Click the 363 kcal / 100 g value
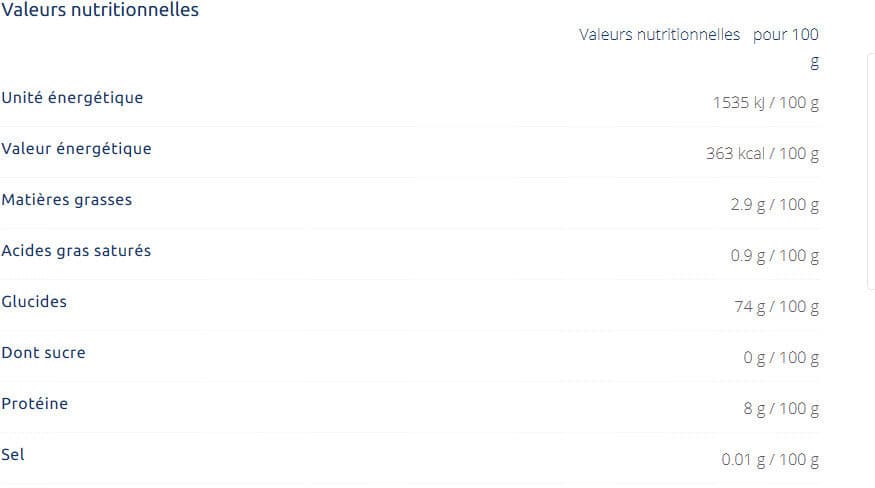The image size is (875, 488). pos(762,154)
